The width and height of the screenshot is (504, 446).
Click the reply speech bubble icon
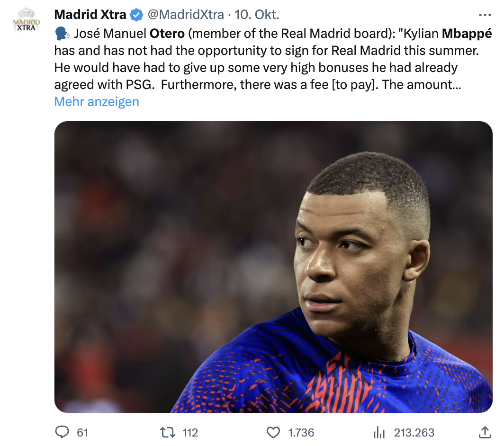[x=62, y=432]
